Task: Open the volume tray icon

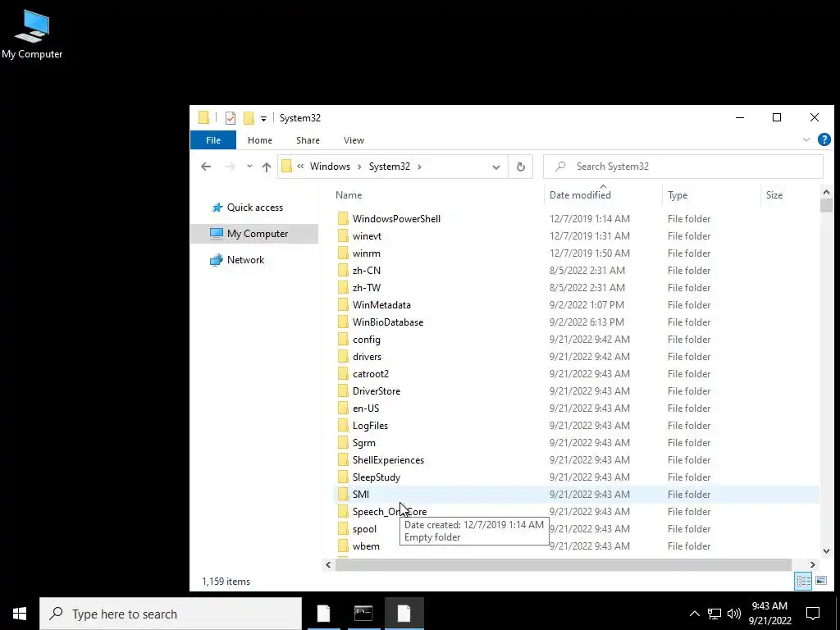Action: pyautogui.click(x=734, y=614)
